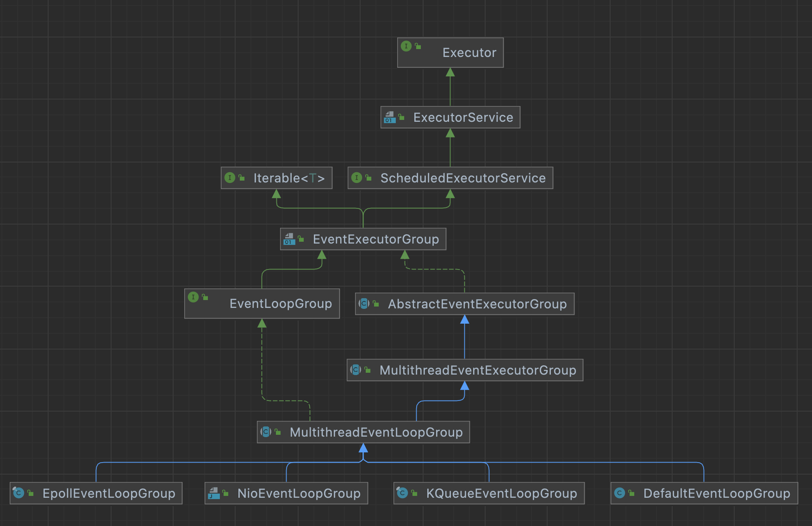The height and width of the screenshot is (526, 812).
Task: Click the class icon on MultithreadEventExecutorGroup
Action: click(x=356, y=370)
